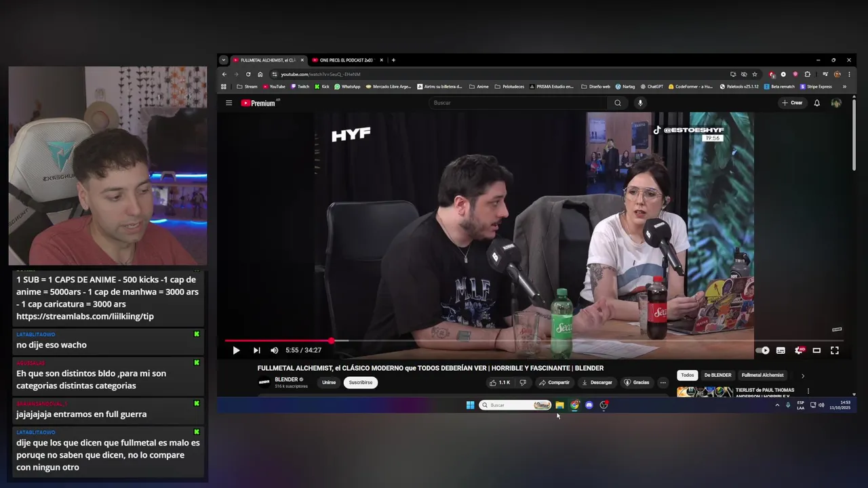
Task: Open the Stream bookmark folder
Action: coord(248,87)
